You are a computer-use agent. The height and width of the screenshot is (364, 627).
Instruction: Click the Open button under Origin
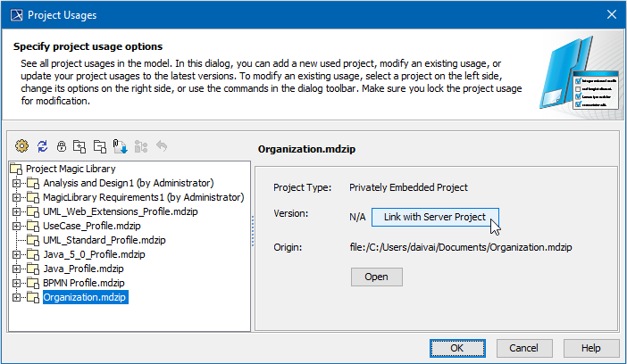coord(376,277)
